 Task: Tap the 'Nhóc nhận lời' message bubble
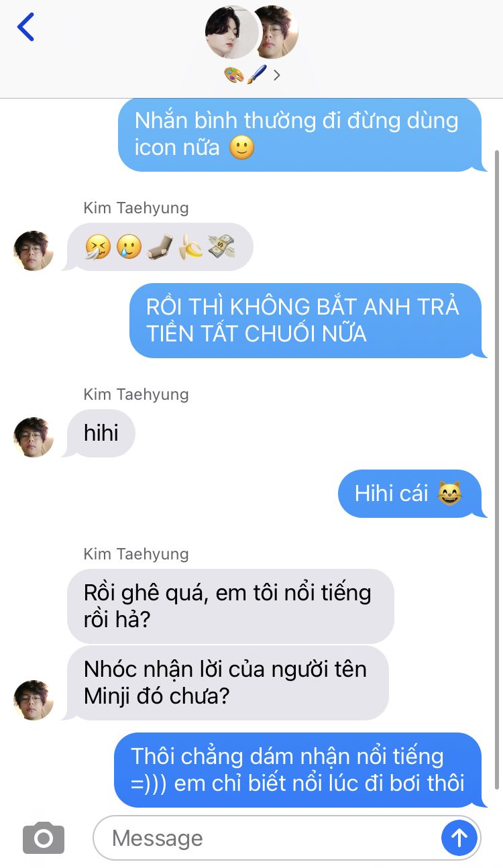coord(227,683)
